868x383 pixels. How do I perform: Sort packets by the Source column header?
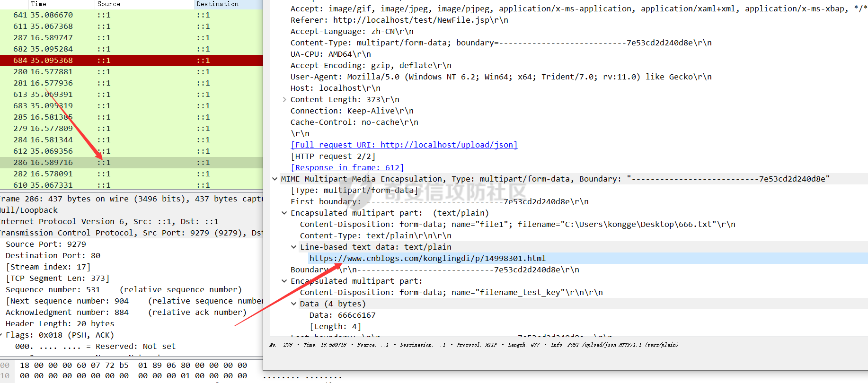144,4
